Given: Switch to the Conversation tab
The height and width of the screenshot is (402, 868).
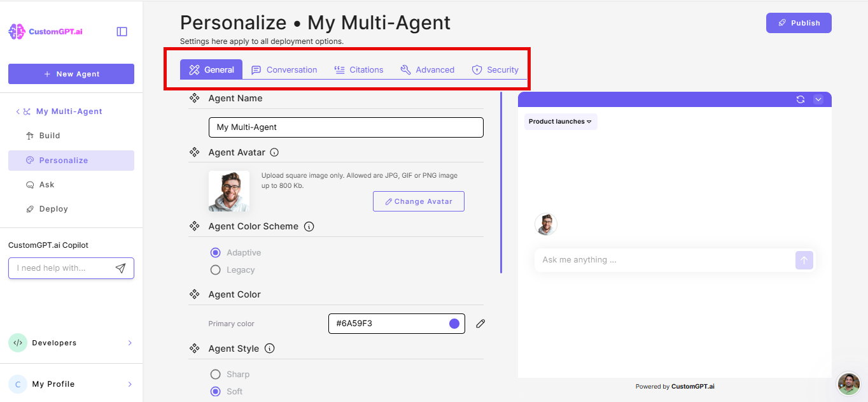Looking at the screenshot, I should (284, 69).
